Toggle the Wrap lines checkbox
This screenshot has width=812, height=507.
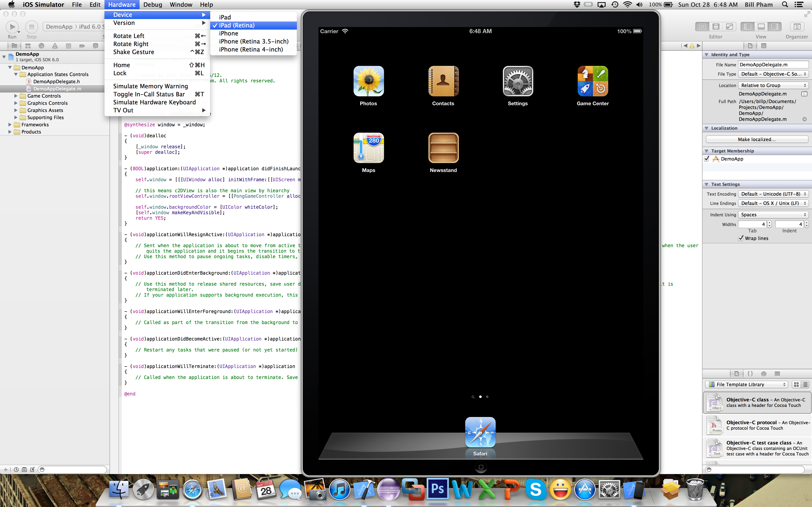741,238
